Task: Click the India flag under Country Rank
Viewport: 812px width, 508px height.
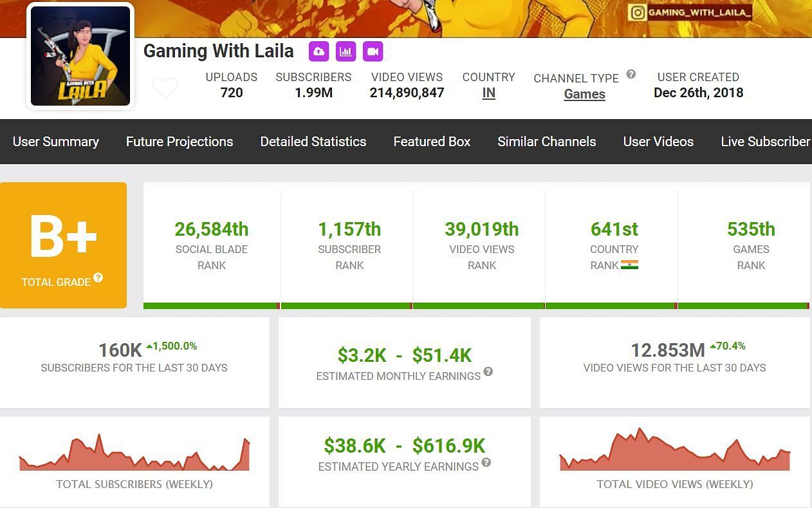Action: (x=629, y=265)
